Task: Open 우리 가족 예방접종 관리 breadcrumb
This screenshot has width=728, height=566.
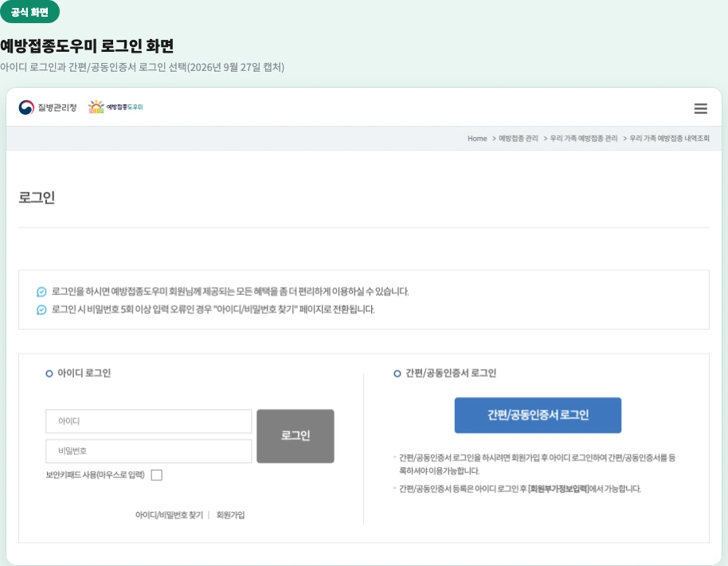Action: [x=584, y=138]
